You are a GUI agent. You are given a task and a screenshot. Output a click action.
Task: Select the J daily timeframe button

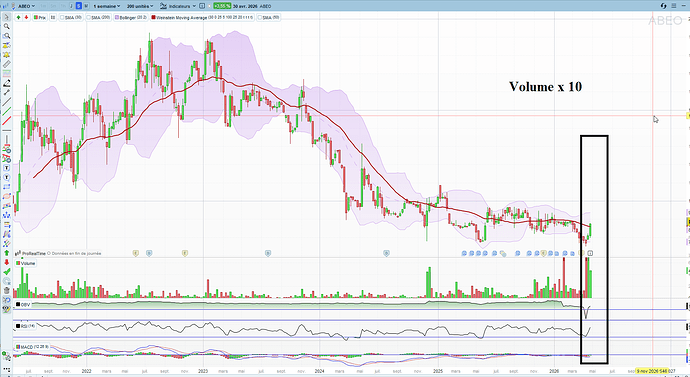pyautogui.click(x=71, y=6)
